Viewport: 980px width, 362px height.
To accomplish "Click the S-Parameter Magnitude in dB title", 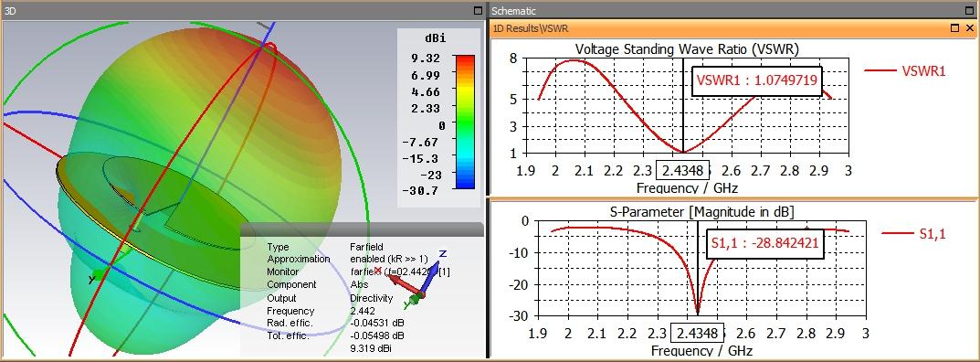I will [701, 213].
